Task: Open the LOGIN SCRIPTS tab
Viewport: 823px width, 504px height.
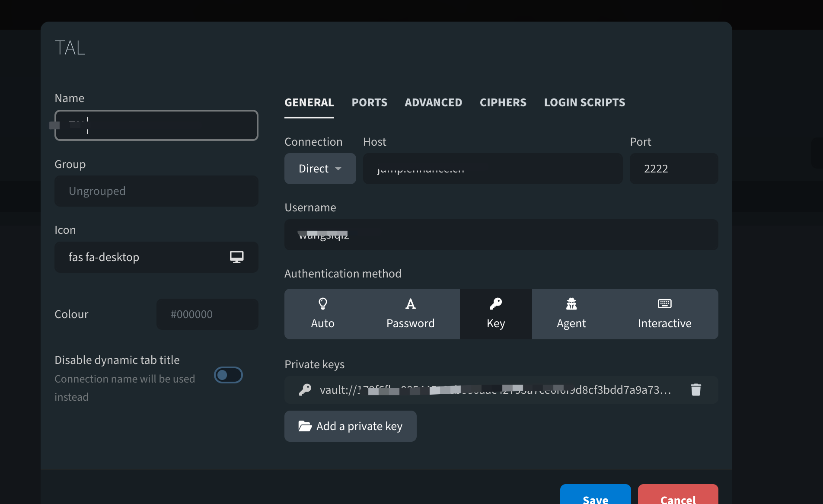Action: point(584,102)
